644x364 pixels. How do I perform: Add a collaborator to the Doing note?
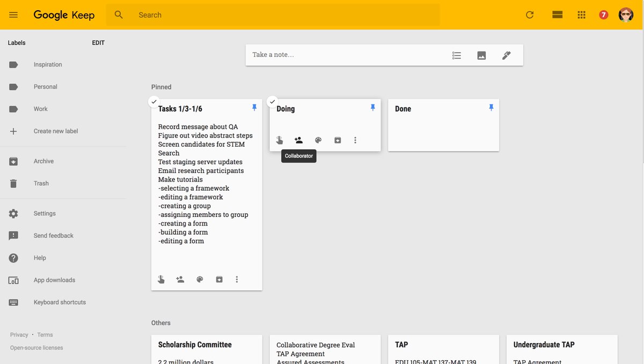pos(299,140)
